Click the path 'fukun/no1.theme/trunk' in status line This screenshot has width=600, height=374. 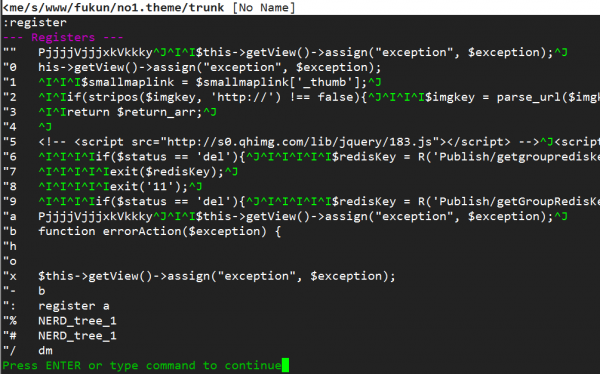click(x=149, y=8)
